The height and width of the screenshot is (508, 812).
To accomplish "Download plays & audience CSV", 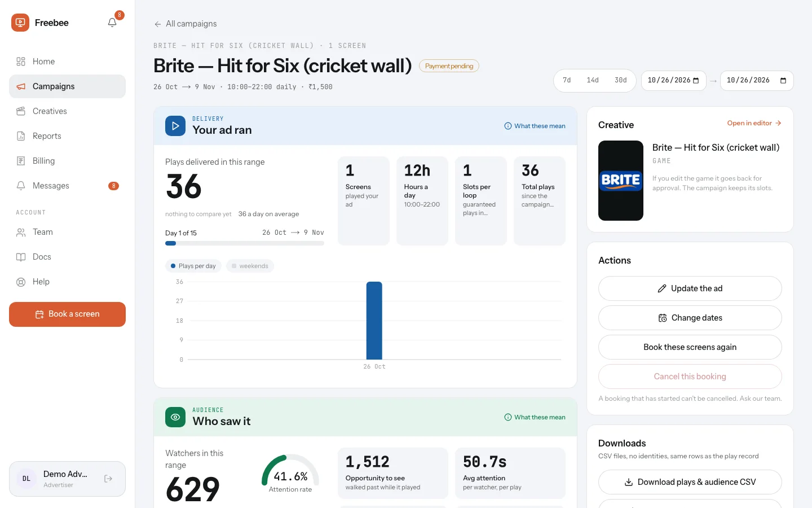I will tap(690, 482).
